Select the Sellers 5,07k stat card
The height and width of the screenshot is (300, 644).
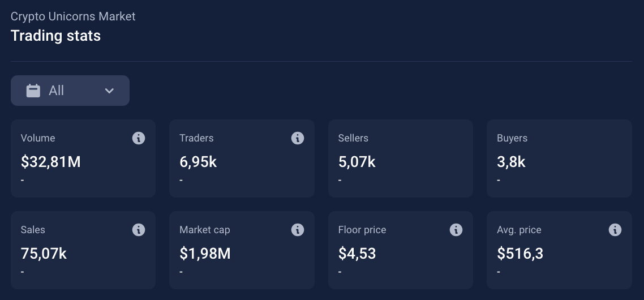point(401,158)
